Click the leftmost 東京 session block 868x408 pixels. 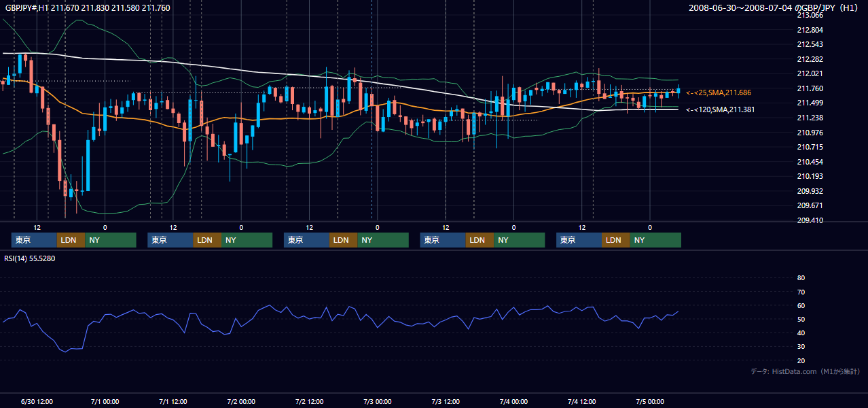click(x=35, y=240)
